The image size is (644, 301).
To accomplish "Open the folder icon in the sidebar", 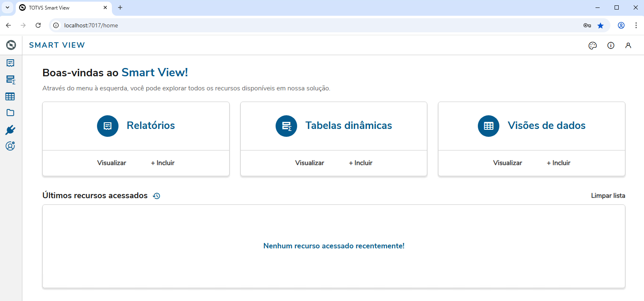I will [x=10, y=113].
